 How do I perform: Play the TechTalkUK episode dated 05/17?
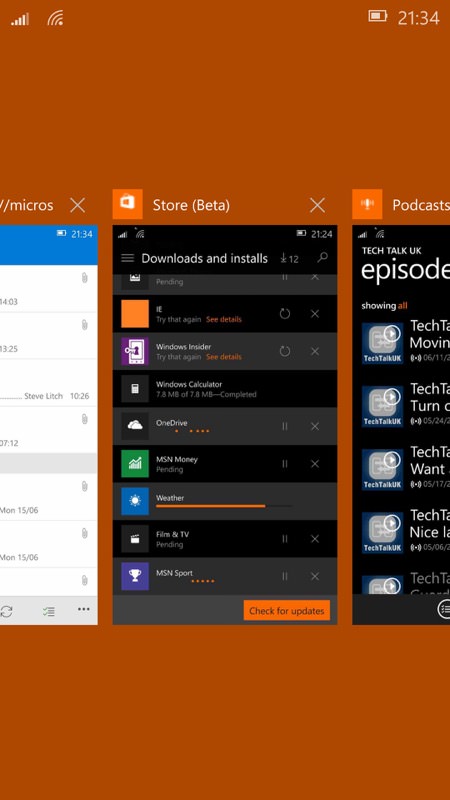(x=382, y=469)
